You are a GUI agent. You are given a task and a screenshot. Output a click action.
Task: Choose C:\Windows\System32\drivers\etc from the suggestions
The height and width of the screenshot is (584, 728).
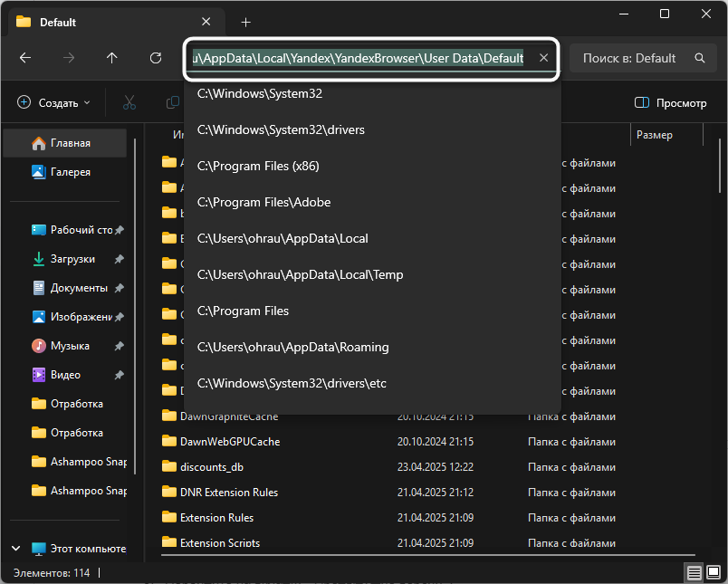tap(292, 383)
